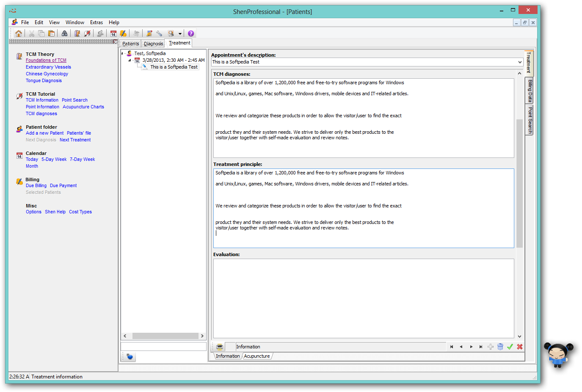Open the Window menu

click(x=75, y=22)
